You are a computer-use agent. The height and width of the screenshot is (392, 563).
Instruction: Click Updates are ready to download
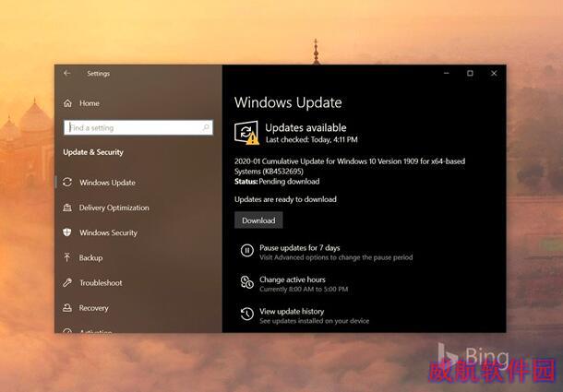point(285,199)
